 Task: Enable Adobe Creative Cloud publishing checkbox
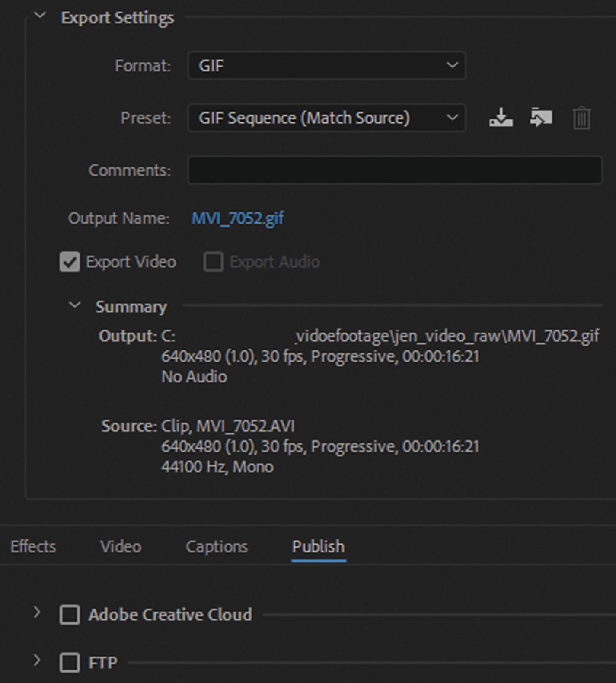click(x=70, y=615)
